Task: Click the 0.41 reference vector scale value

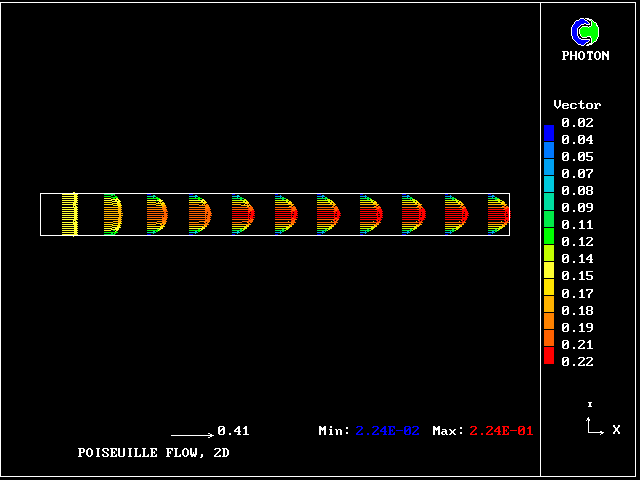Action: [x=233, y=431]
